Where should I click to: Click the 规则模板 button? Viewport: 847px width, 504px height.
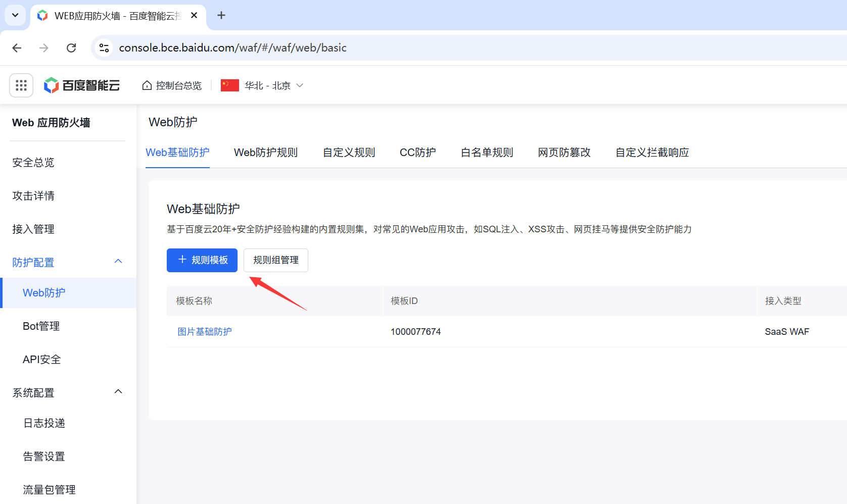[x=202, y=260]
